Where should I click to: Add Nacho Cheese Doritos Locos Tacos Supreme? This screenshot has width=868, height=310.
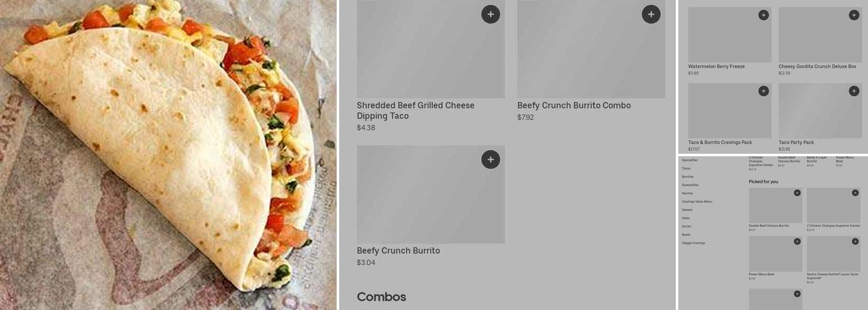coord(855,241)
